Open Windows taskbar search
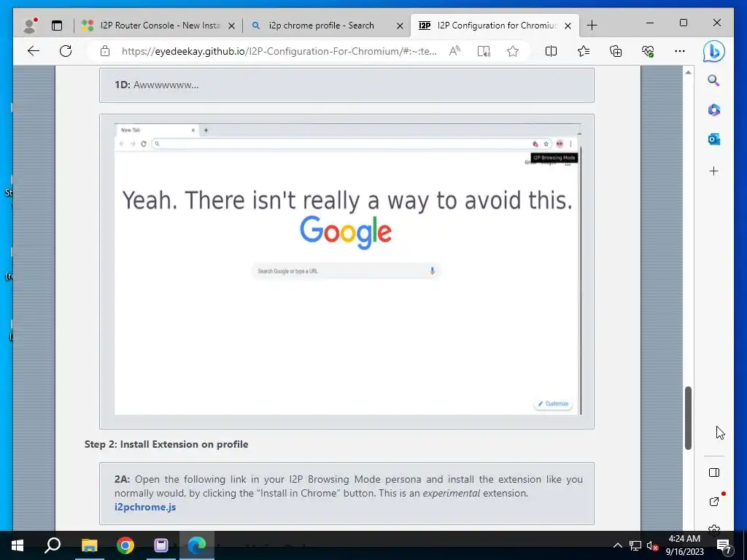The height and width of the screenshot is (560, 747). point(53,545)
